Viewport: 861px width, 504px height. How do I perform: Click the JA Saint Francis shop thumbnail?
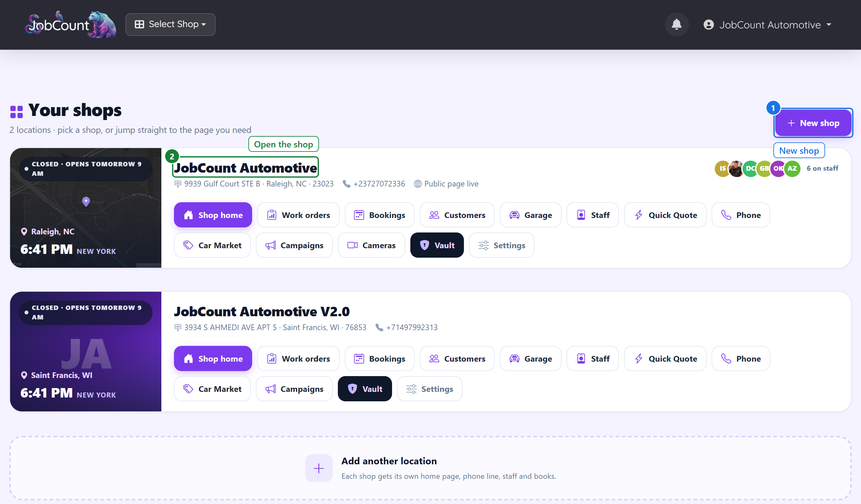pos(86,351)
